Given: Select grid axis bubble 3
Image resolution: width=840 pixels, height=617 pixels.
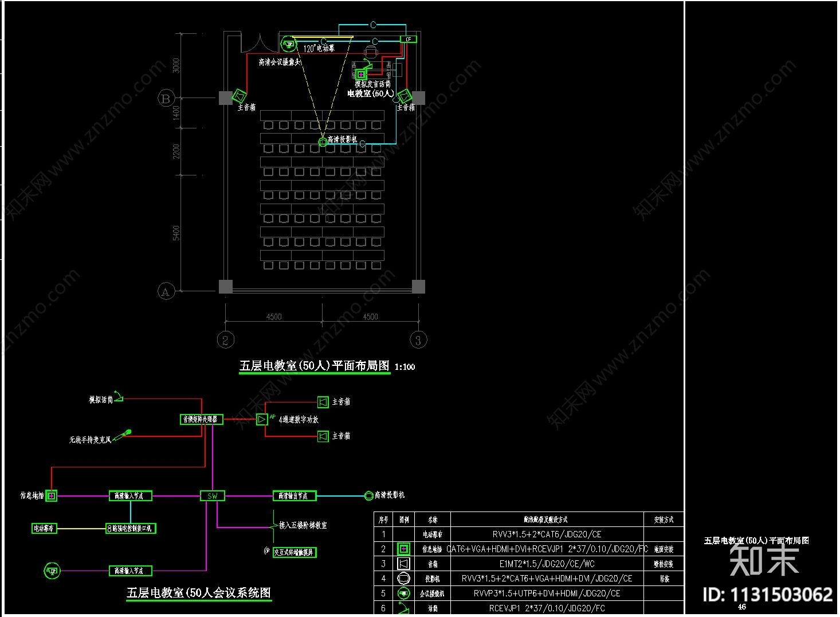Looking at the screenshot, I should tap(418, 340).
